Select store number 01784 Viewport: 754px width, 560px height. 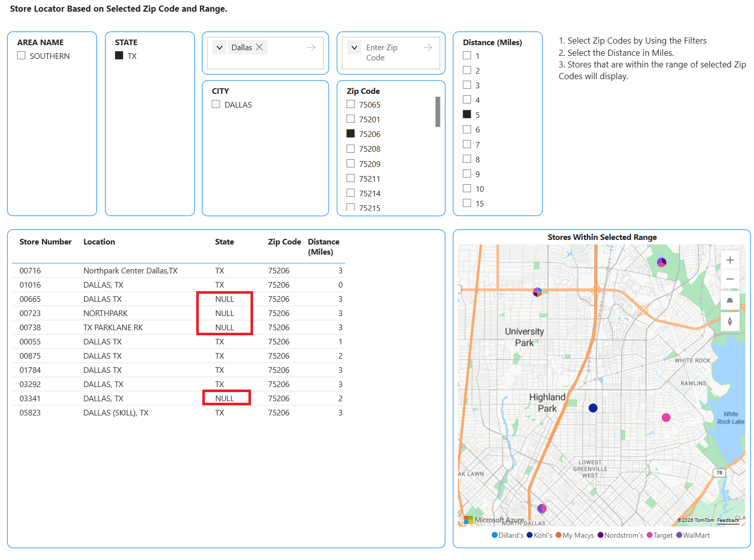click(30, 370)
